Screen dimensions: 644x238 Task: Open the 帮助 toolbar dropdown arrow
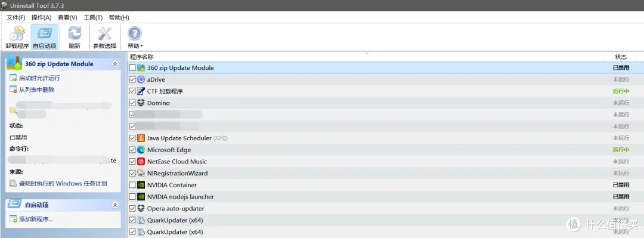coord(142,47)
